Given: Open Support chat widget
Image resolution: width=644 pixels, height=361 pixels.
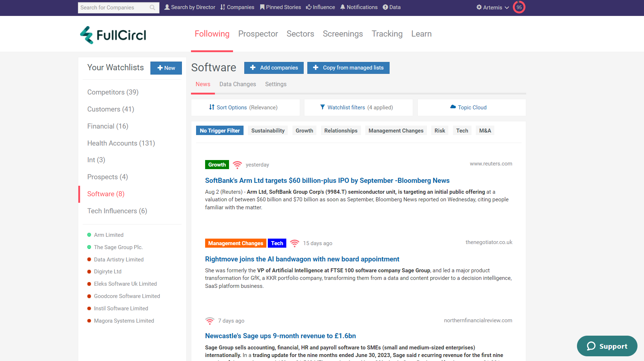Looking at the screenshot, I should pyautogui.click(x=607, y=346).
